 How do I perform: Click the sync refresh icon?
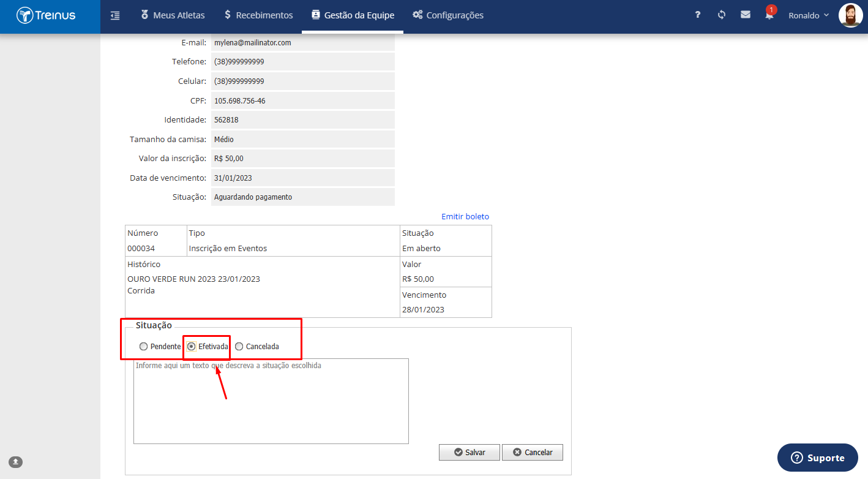(722, 15)
